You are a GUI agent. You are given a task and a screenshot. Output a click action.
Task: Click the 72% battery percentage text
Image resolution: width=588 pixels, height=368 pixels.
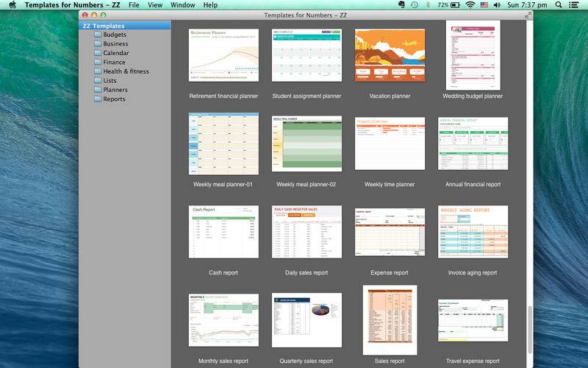[x=443, y=5]
